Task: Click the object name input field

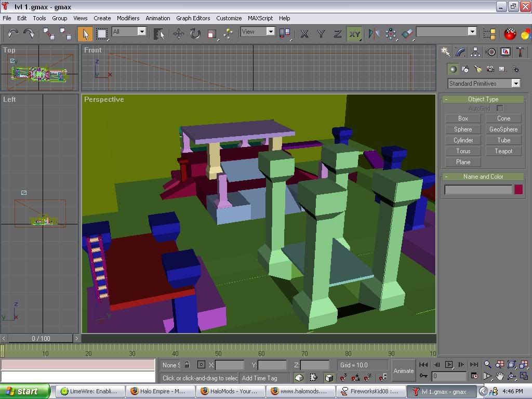Action: tap(478, 190)
